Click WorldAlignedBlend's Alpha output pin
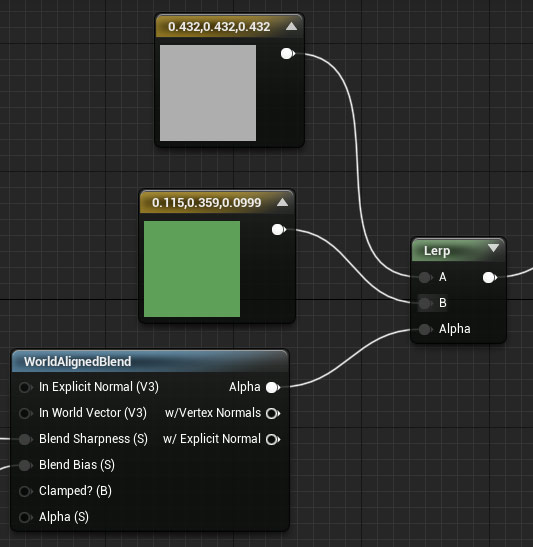533x547 pixels. [x=272, y=387]
